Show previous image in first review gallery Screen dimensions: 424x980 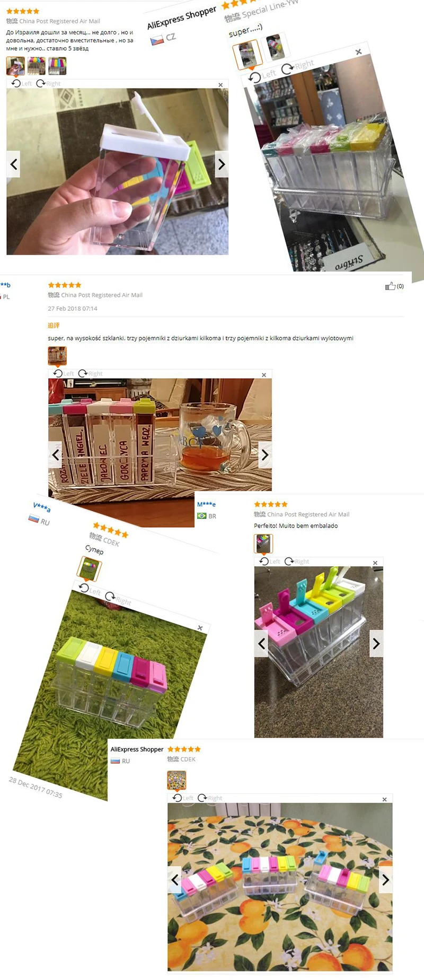point(13,164)
